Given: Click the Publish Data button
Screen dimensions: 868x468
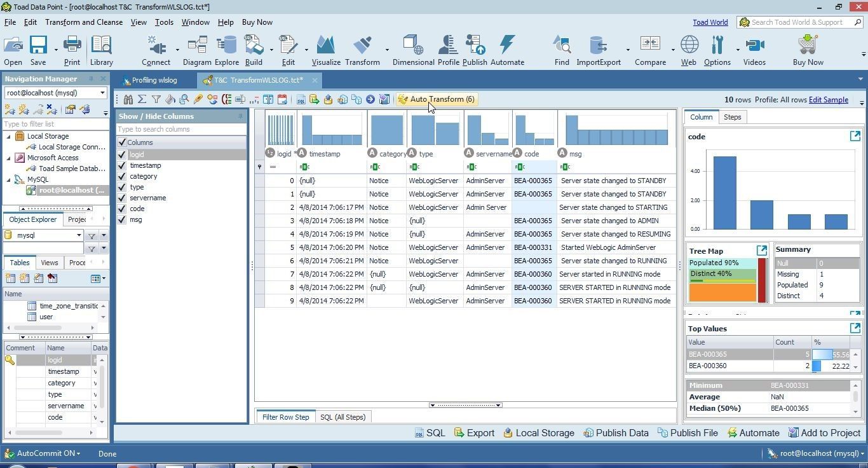Looking at the screenshot, I should coord(616,433).
